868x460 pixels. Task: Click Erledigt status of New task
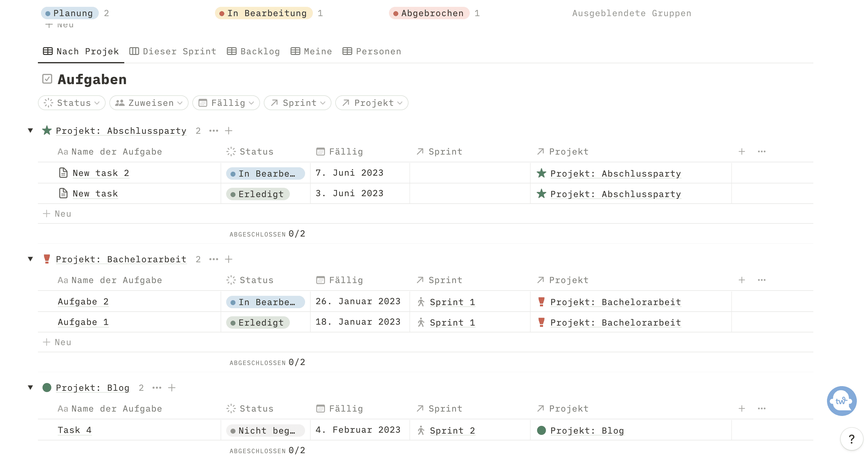pyautogui.click(x=258, y=194)
